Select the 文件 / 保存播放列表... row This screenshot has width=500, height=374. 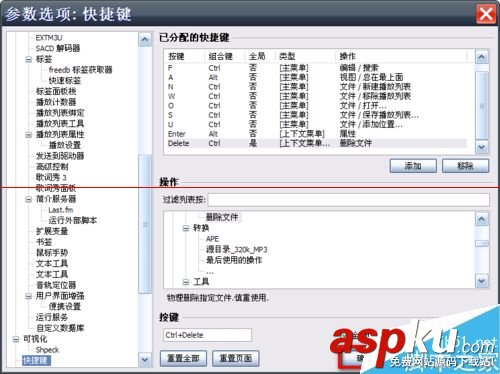click(317, 115)
